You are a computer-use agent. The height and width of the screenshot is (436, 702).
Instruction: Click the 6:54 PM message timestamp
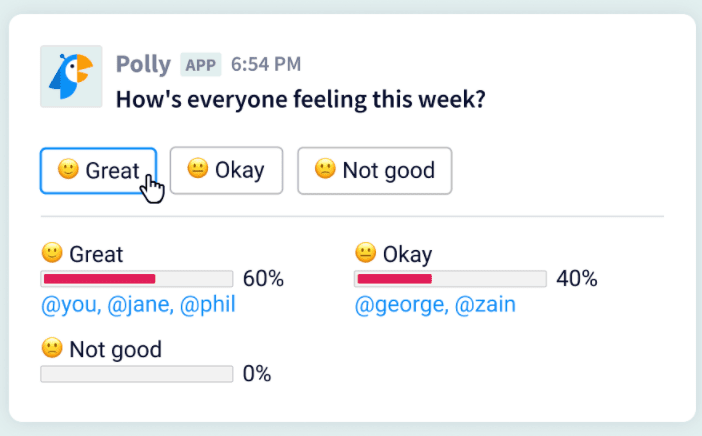(267, 65)
